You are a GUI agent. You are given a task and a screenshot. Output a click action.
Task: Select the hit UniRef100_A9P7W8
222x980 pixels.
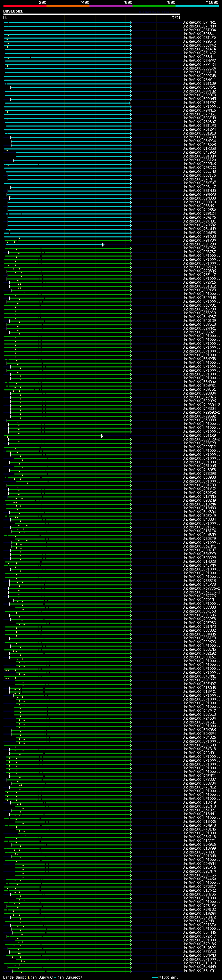(x=199, y=76)
